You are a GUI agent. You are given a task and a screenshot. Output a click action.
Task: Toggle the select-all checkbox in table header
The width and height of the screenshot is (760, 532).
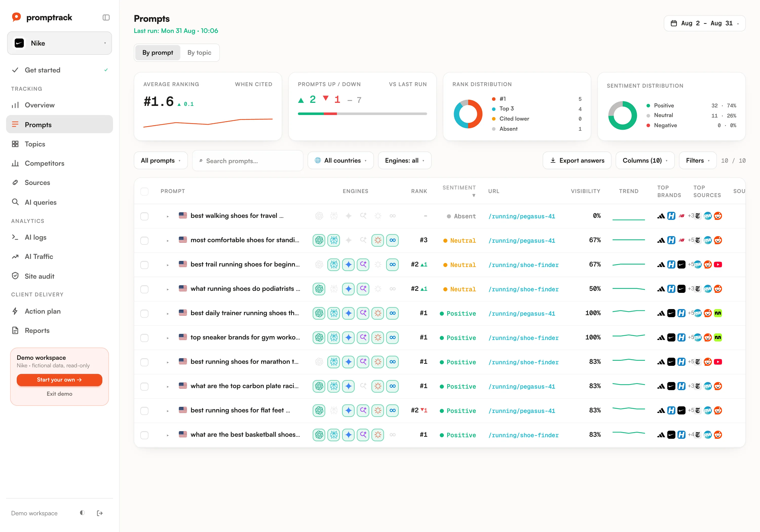(144, 191)
